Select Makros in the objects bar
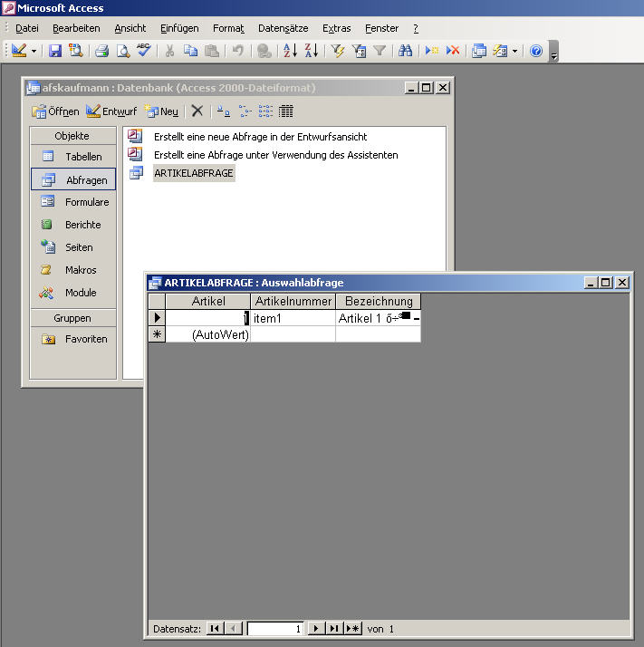The image size is (644, 647). pos(73,270)
